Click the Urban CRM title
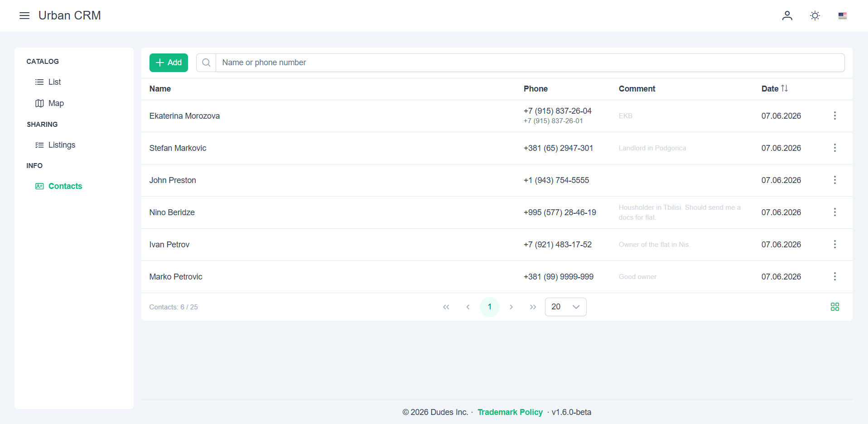The width and height of the screenshot is (868, 424). (x=70, y=15)
